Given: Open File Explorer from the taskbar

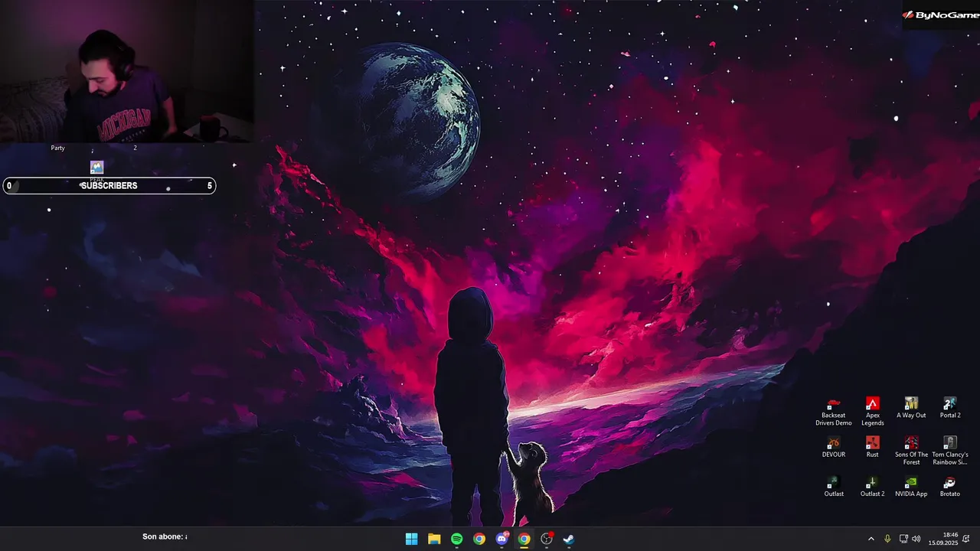Looking at the screenshot, I should pos(434,539).
